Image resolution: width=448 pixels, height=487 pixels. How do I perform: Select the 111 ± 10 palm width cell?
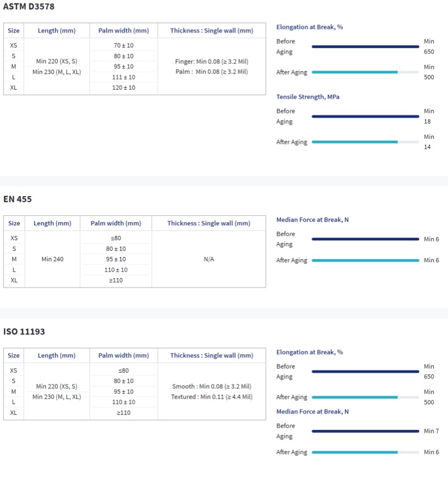pos(124,77)
